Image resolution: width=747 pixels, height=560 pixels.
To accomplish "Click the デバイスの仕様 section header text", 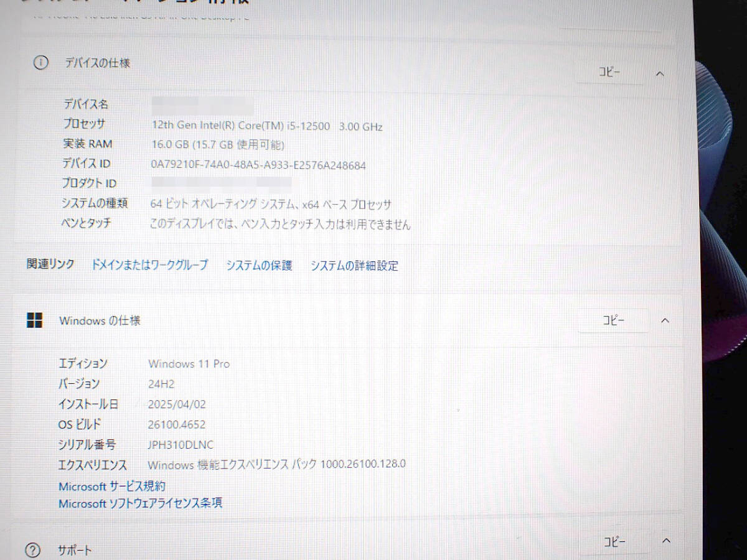I will click(98, 63).
